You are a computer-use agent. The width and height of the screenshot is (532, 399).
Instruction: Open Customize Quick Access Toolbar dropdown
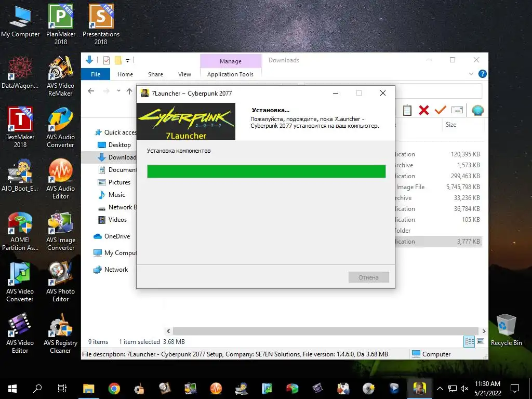128,61
